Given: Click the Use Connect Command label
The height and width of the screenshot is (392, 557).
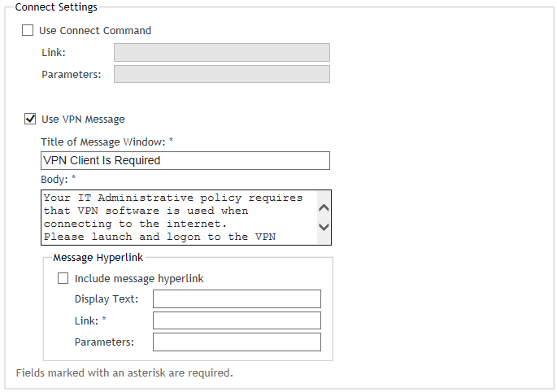Looking at the screenshot, I should (x=95, y=31).
